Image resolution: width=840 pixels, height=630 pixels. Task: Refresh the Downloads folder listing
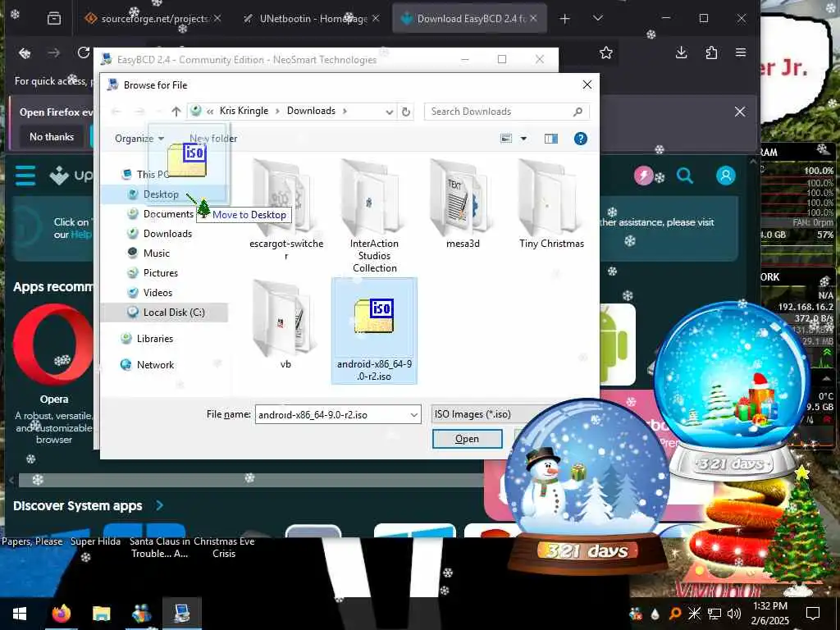(x=406, y=112)
